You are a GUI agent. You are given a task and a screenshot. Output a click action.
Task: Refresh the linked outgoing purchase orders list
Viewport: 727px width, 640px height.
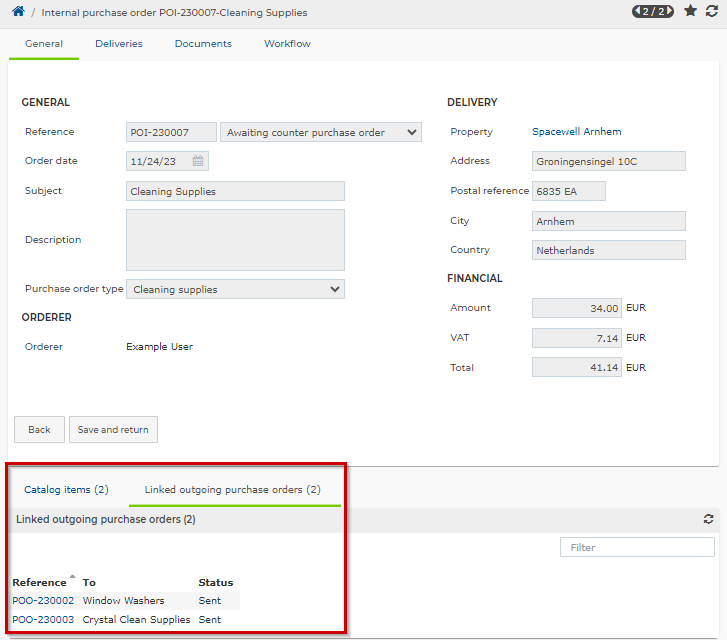click(x=708, y=519)
